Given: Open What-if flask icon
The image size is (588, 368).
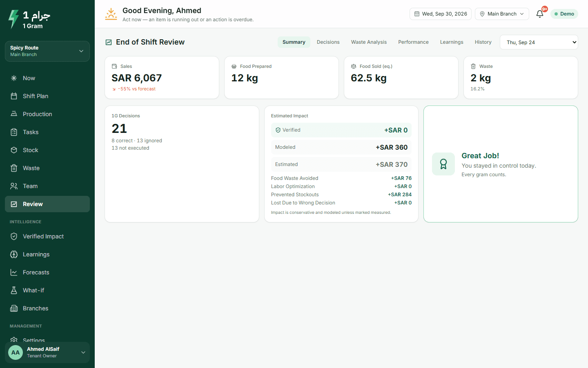Looking at the screenshot, I should coord(14,290).
